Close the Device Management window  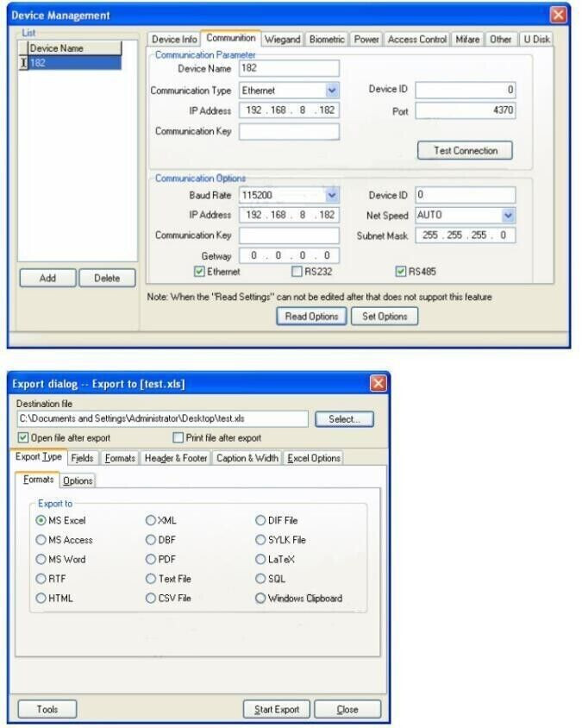(559, 16)
